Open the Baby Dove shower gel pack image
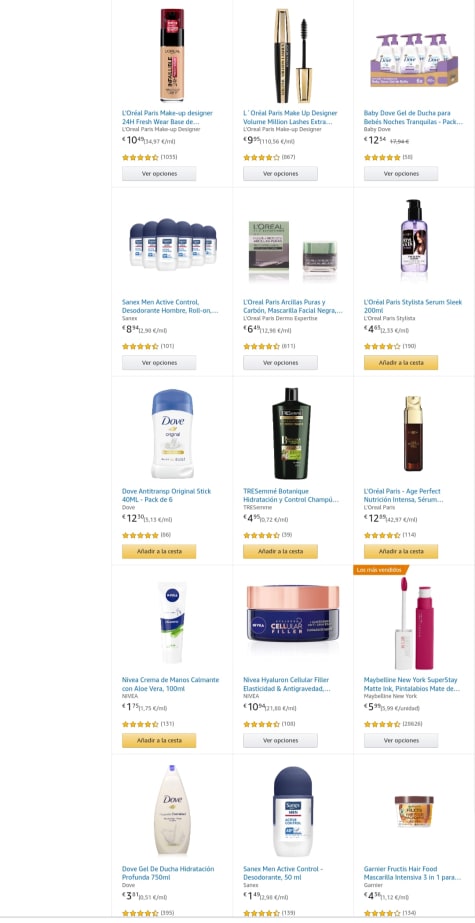Screen dimensions: 475x923 414,59
